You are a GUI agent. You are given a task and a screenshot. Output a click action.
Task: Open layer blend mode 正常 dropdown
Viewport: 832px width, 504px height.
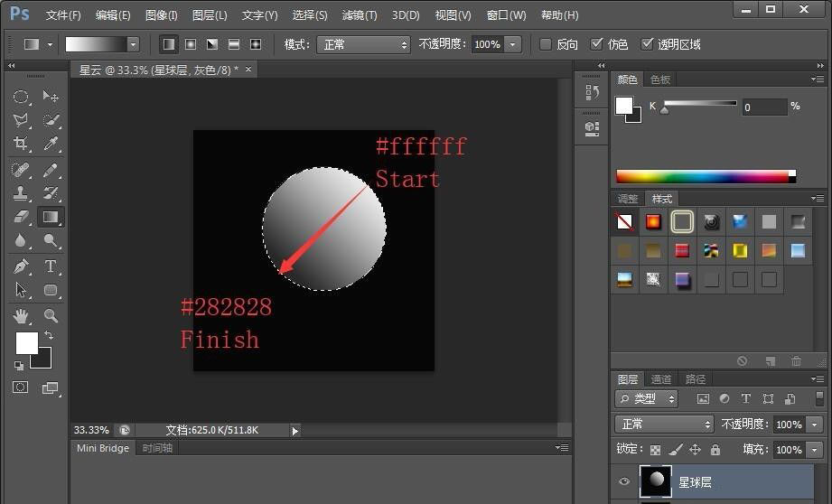(664, 424)
